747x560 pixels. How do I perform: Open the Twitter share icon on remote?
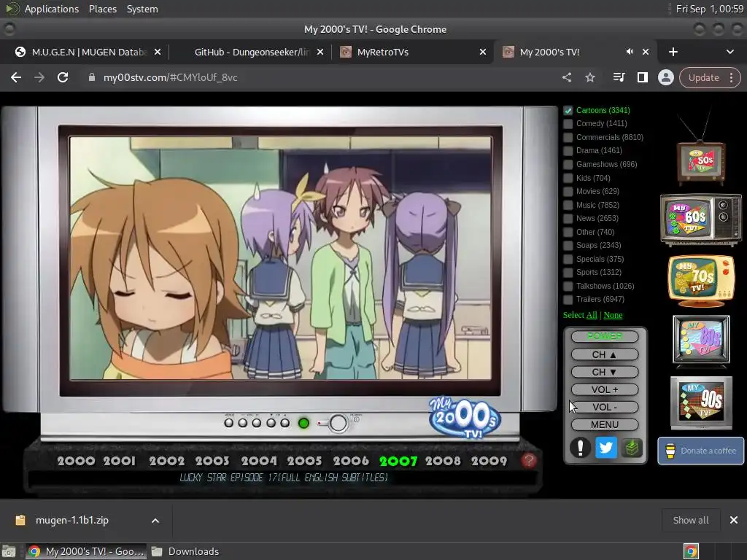tap(606, 448)
